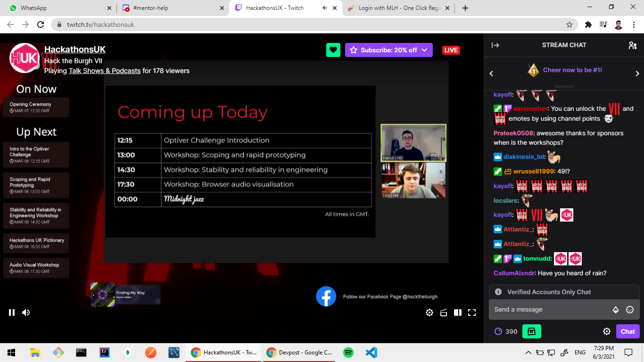Click the purple Chat send button
This screenshot has height=362, width=644.
pos(628,331)
